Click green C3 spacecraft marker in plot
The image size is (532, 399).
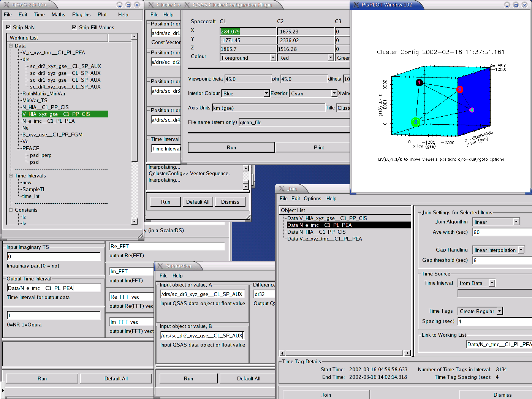coord(415,122)
